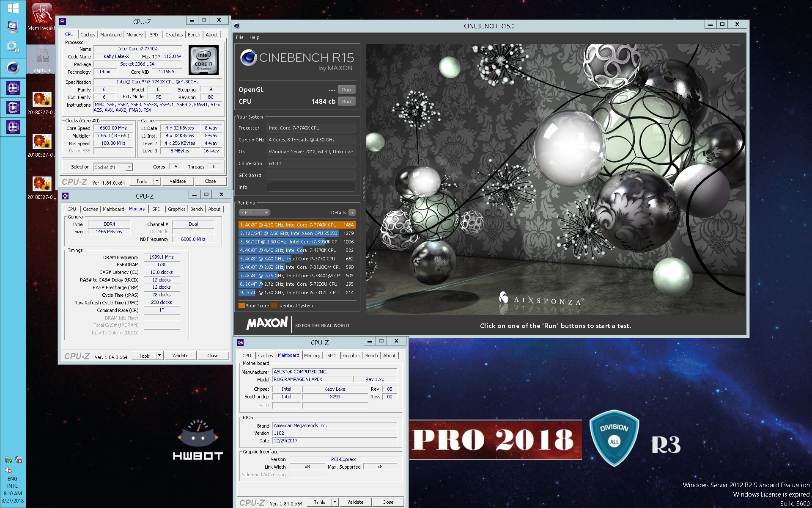Select ranking row Intel Xeon CPU X5650
This screenshot has width=812, height=508.
coord(297,233)
